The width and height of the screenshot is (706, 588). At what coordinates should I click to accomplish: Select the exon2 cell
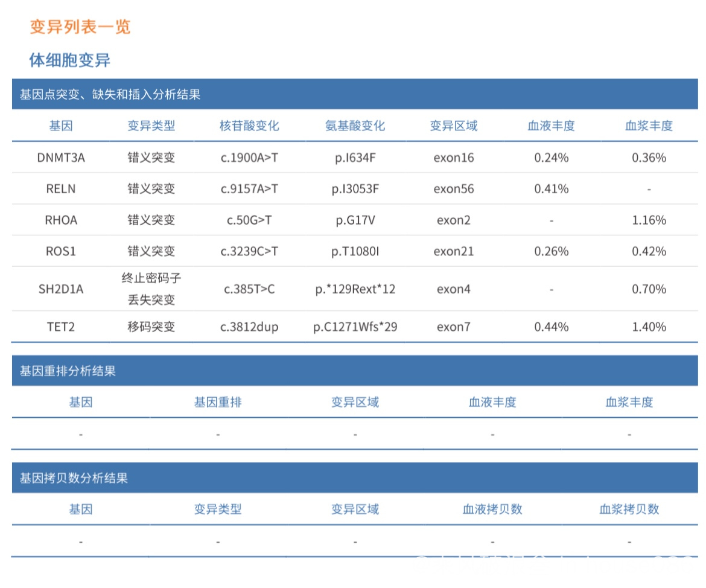click(453, 220)
